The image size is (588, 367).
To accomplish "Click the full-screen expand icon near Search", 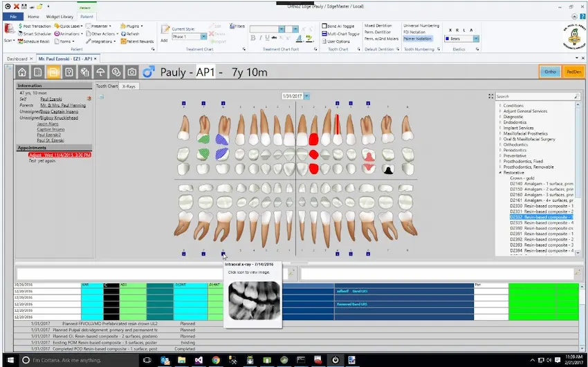I will (x=490, y=96).
